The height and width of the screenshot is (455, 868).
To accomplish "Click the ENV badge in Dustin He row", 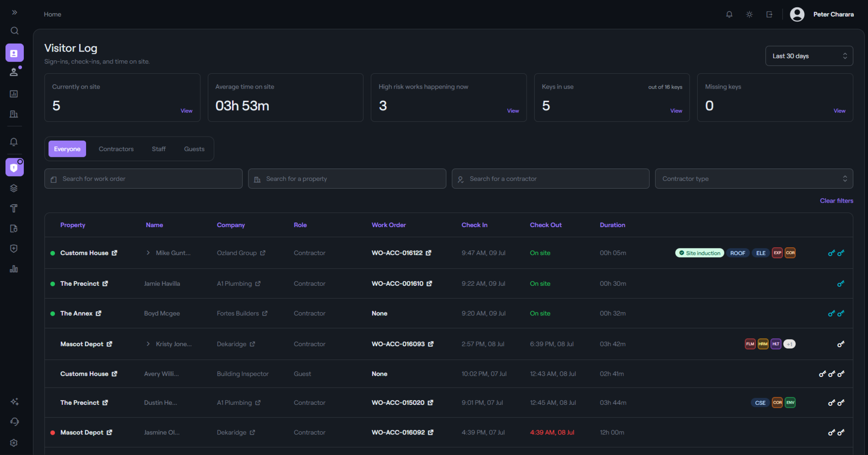I will [x=790, y=402].
